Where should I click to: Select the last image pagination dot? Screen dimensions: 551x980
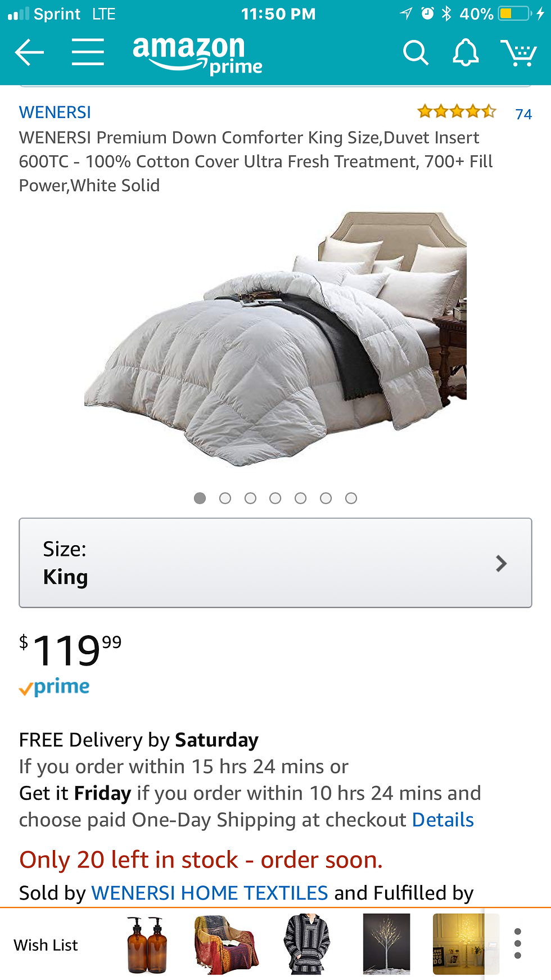tap(351, 498)
